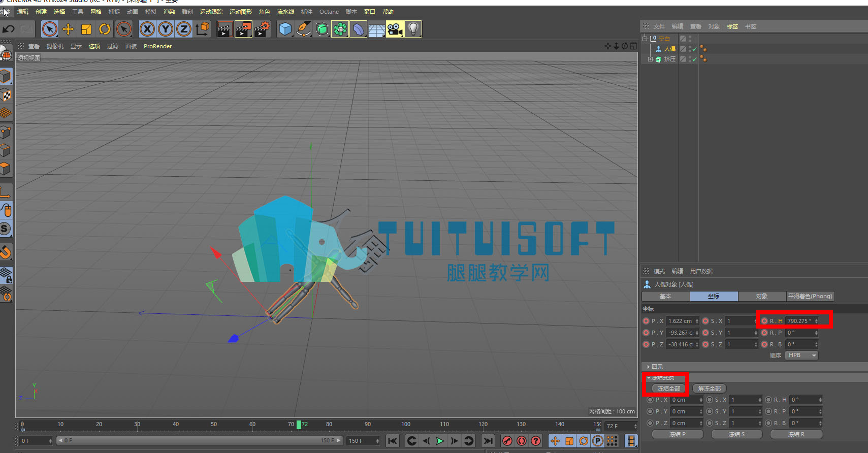Click the P . Y value field
Screen dimensions: 868x453
point(683,333)
